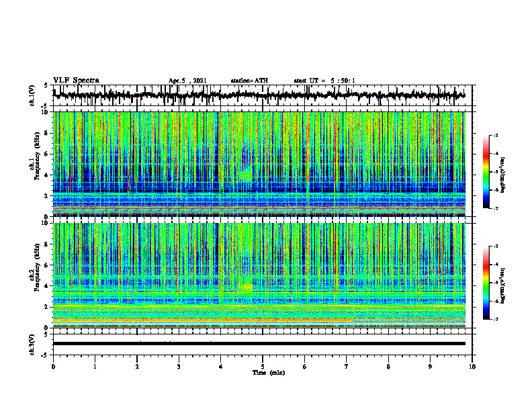The height and width of the screenshot is (411, 532).
Task: Select the 'ch.3(V)' axis label
Action: point(32,345)
